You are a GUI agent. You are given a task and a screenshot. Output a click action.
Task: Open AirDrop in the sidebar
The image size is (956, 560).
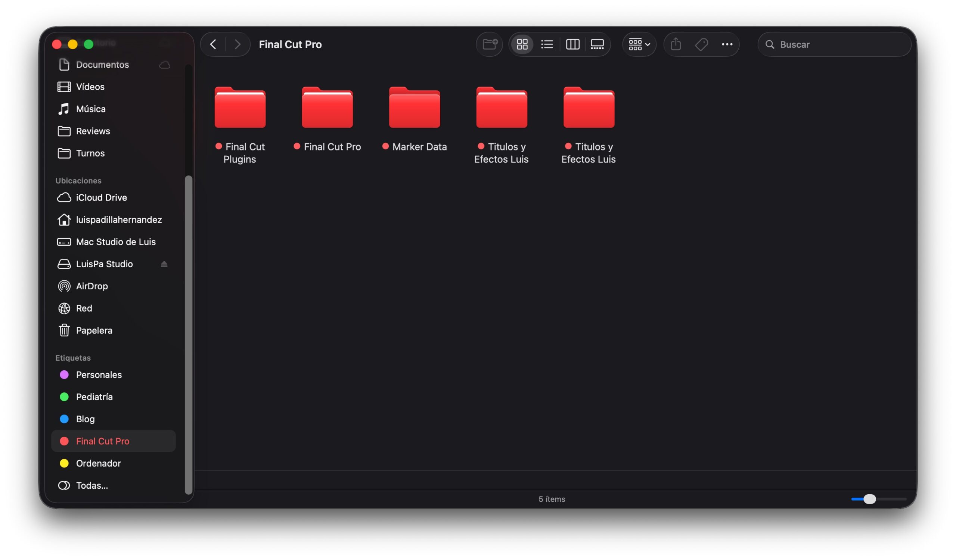coord(114,286)
